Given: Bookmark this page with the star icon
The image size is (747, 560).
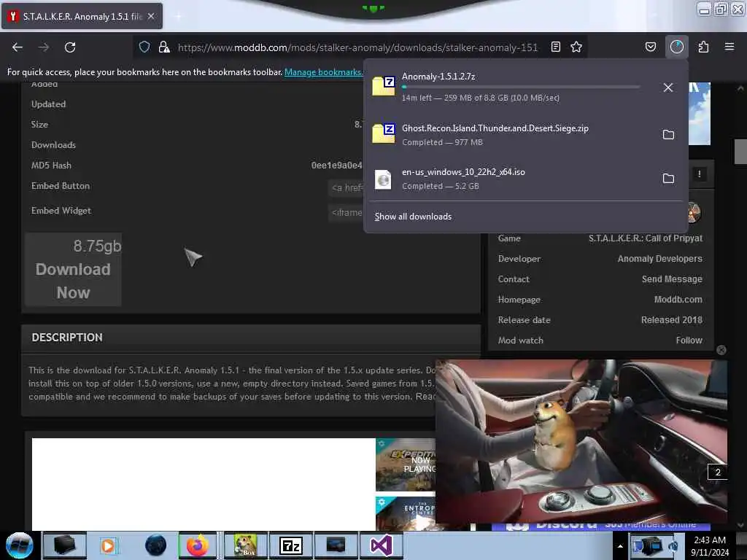Looking at the screenshot, I should 576,47.
